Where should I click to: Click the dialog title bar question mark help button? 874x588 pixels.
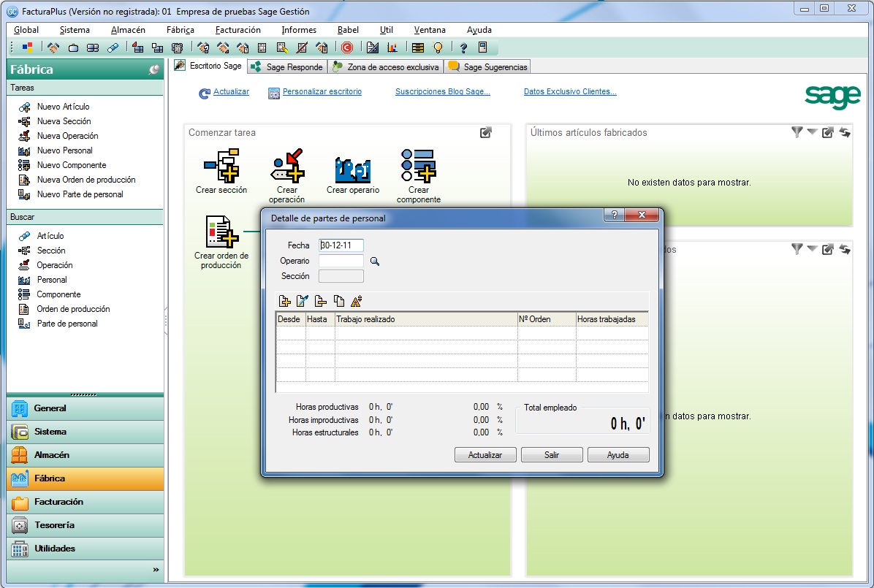click(x=615, y=215)
